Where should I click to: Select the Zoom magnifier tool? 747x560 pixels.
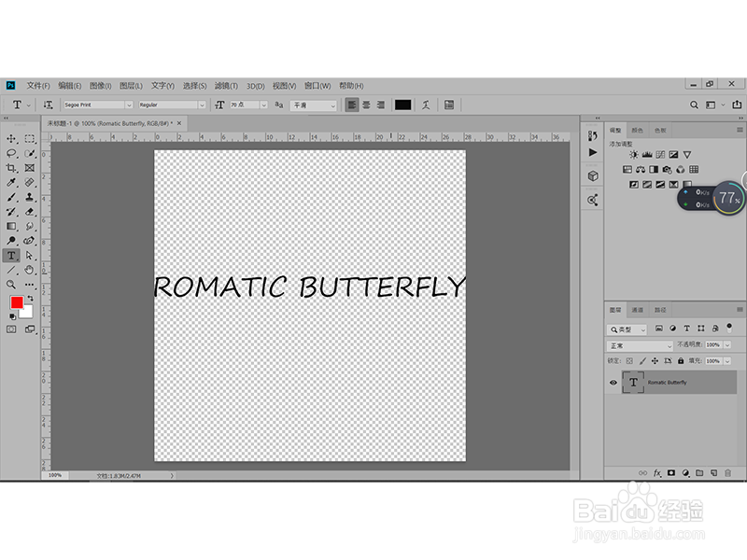pos(11,285)
